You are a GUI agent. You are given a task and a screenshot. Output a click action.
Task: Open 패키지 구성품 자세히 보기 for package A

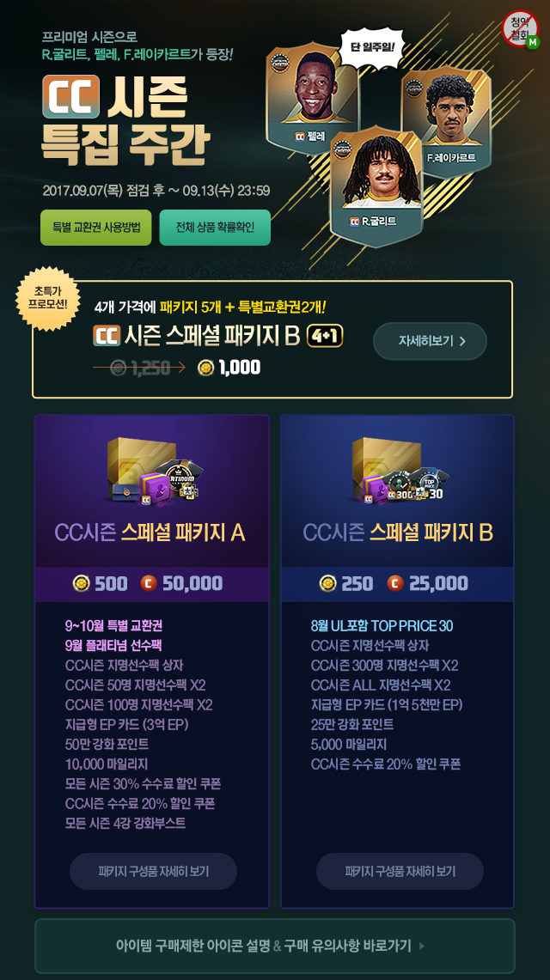tap(153, 871)
